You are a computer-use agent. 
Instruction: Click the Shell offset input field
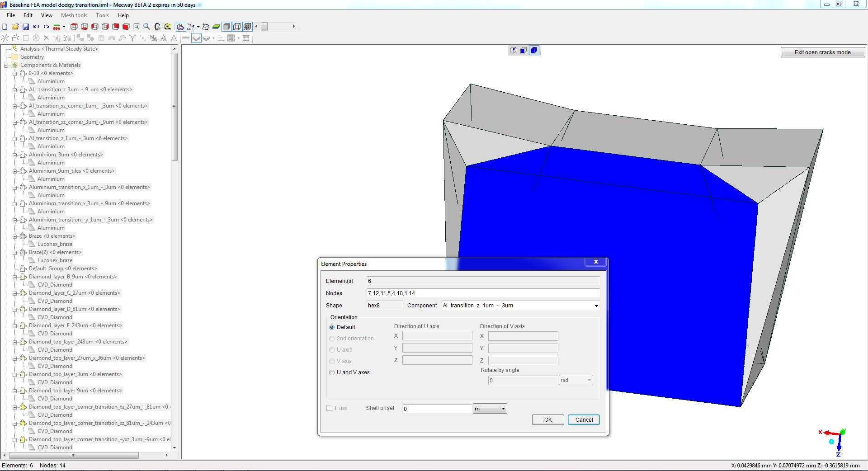[x=437, y=409]
